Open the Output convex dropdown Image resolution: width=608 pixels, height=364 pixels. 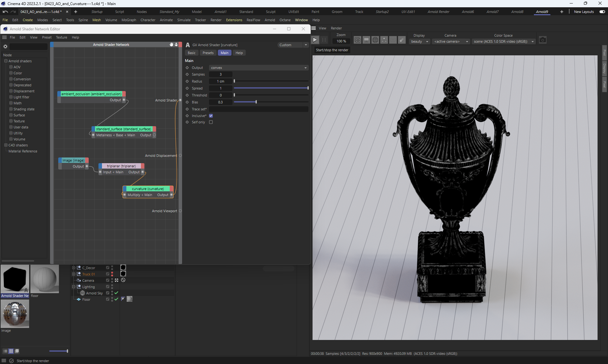258,68
